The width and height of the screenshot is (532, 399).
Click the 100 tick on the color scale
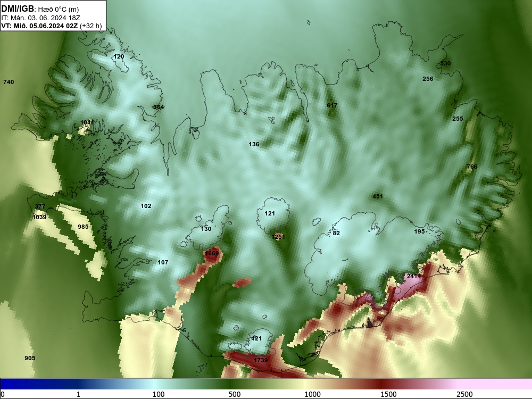(159, 394)
